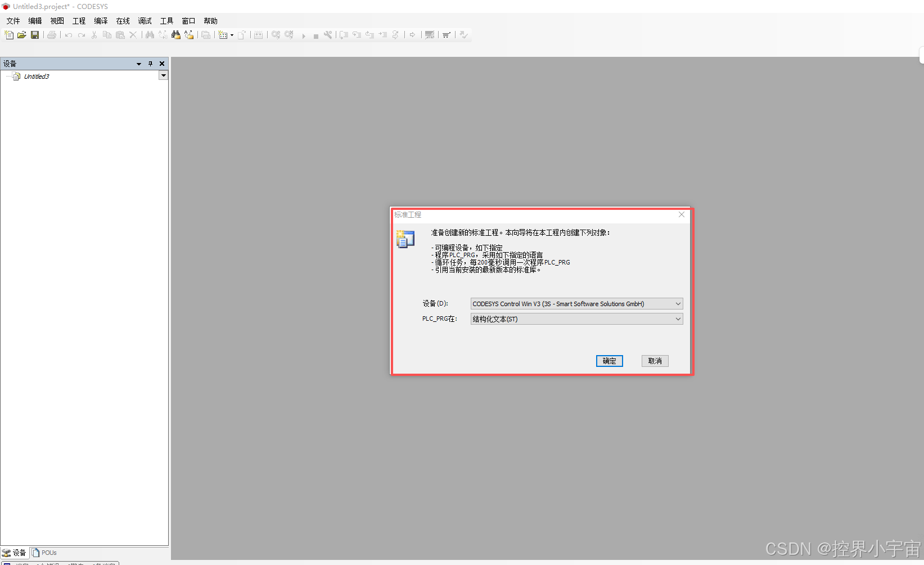This screenshot has width=924, height=565.
Task: Open the devices panel options dropdown arrow
Action: (139, 64)
